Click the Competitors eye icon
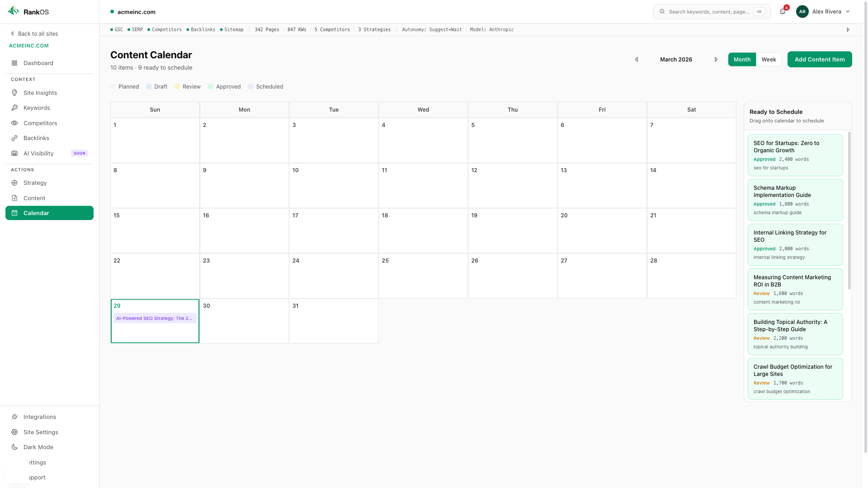 [15, 123]
